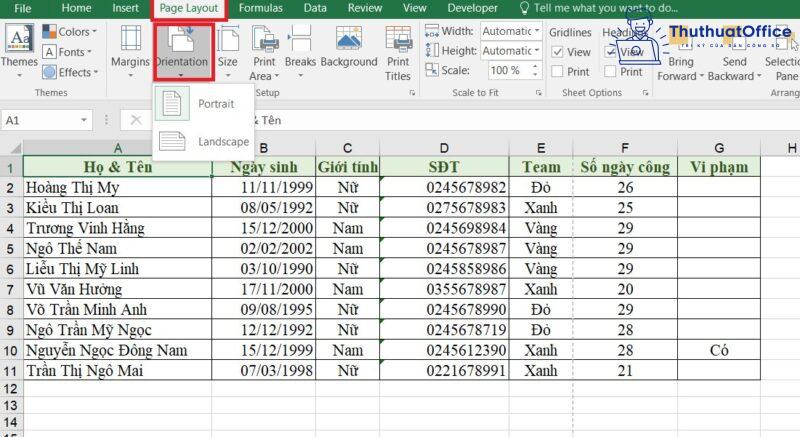
Task: Select column D header
Action: coord(444,148)
